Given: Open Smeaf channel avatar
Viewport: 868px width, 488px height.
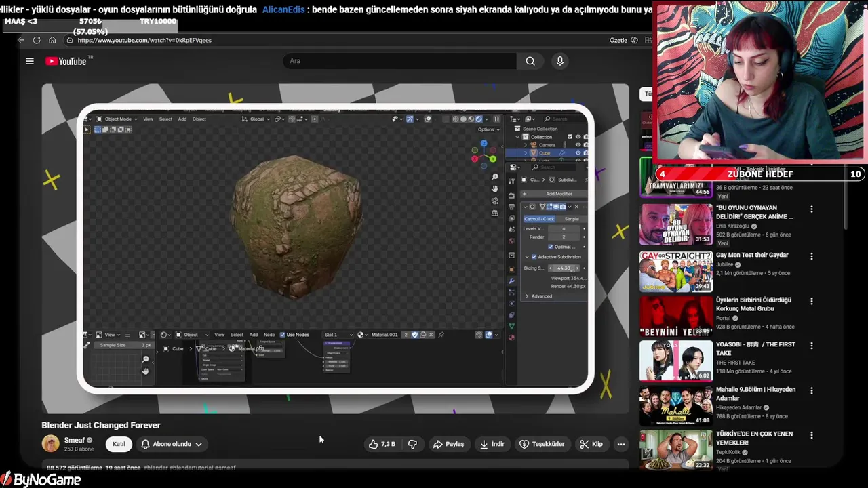Looking at the screenshot, I should (50, 444).
